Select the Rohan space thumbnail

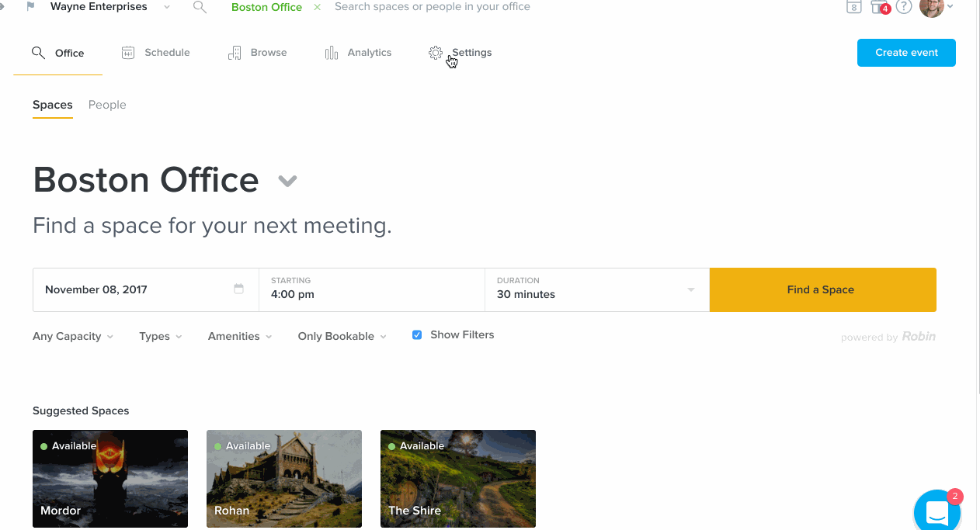284,479
